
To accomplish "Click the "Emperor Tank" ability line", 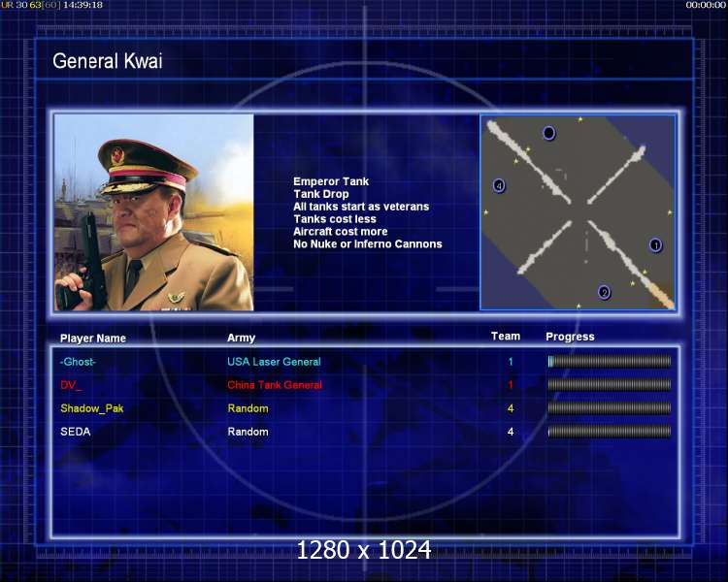I will coord(331,181).
